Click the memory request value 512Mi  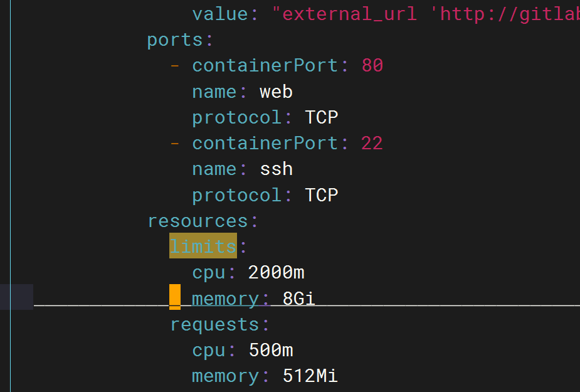[x=310, y=376]
